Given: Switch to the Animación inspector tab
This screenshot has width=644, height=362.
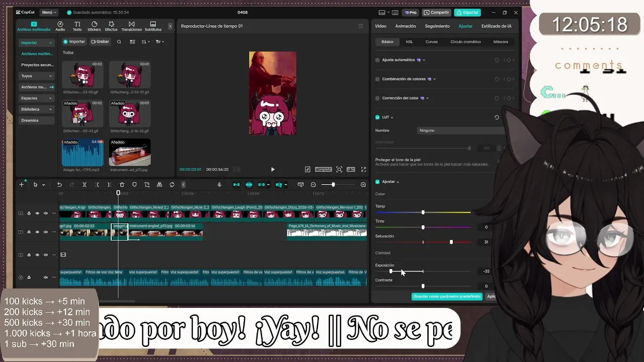Looking at the screenshot, I should tap(406, 26).
